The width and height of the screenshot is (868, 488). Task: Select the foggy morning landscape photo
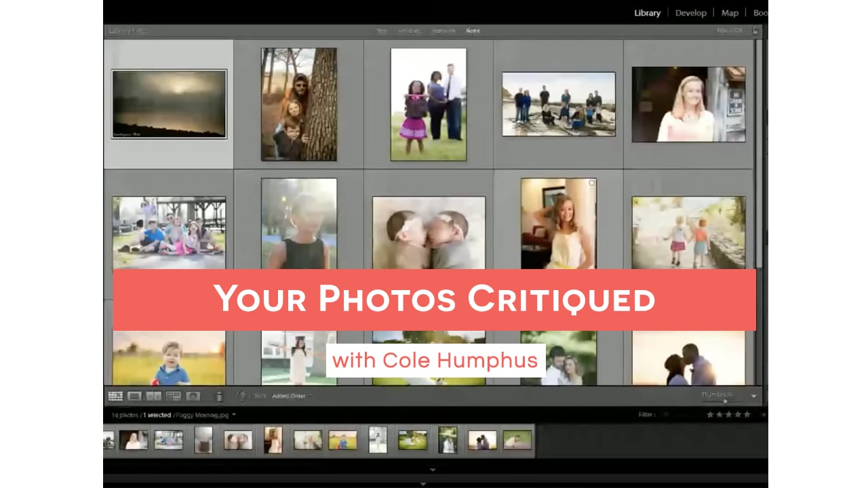point(169,104)
